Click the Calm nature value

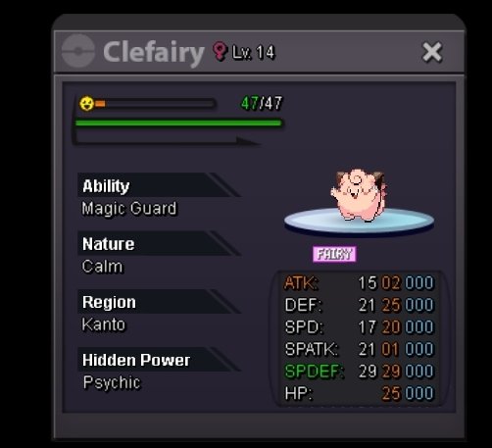(x=103, y=267)
